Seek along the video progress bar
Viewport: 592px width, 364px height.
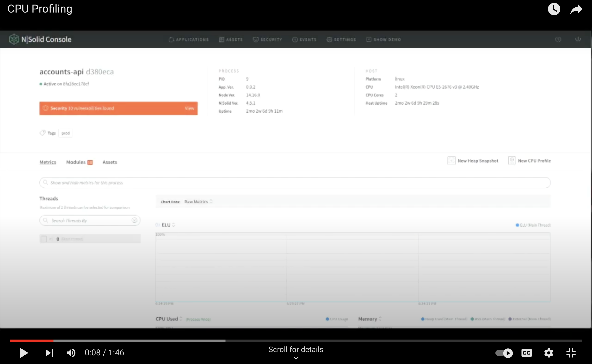[296, 340]
